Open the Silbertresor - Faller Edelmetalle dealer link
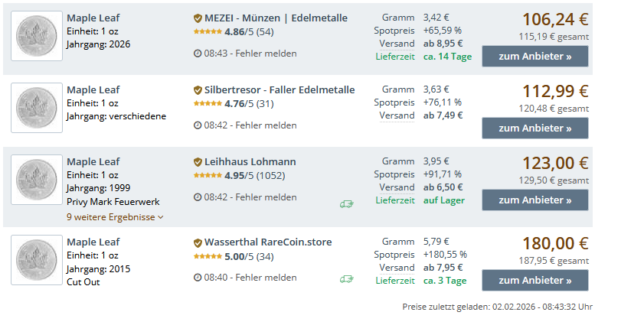This screenshot has height=325, width=644. [280, 90]
